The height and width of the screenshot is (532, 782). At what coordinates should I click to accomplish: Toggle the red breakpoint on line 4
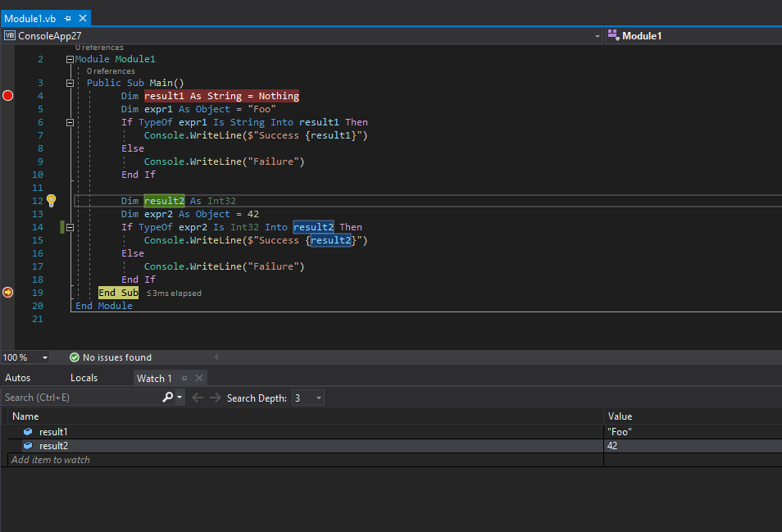(7, 95)
